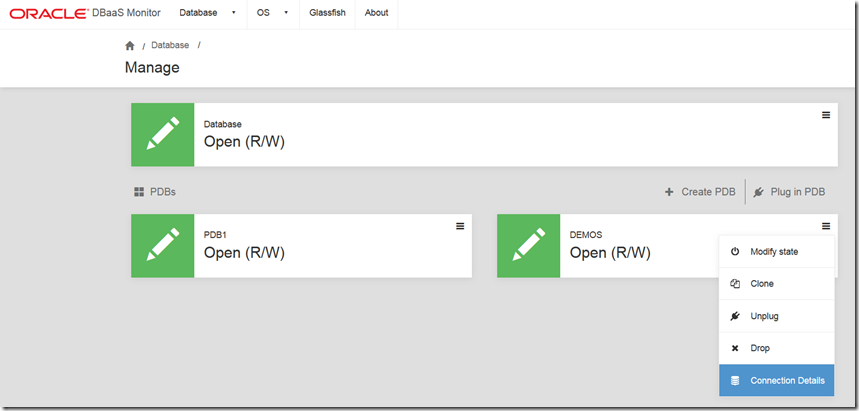
Task: Open the About menu item
Action: 377,13
